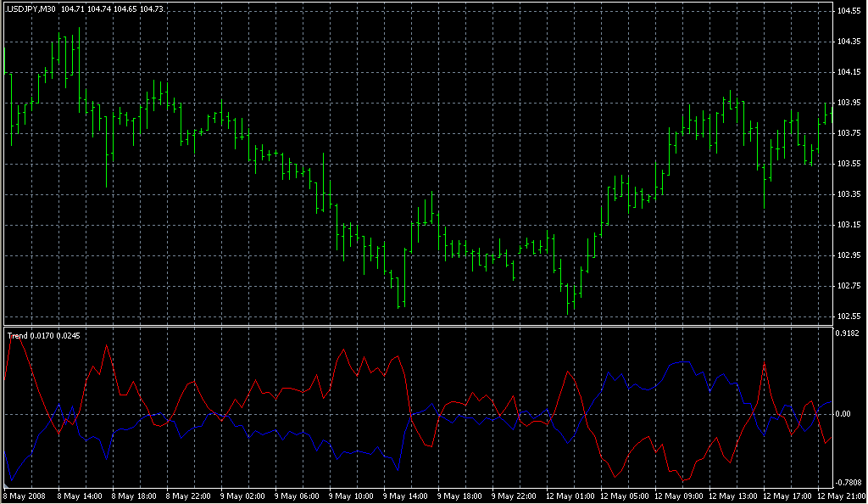This screenshot has height=504, width=868.
Task: Select the 103.75 price axis label
Action: [849, 133]
